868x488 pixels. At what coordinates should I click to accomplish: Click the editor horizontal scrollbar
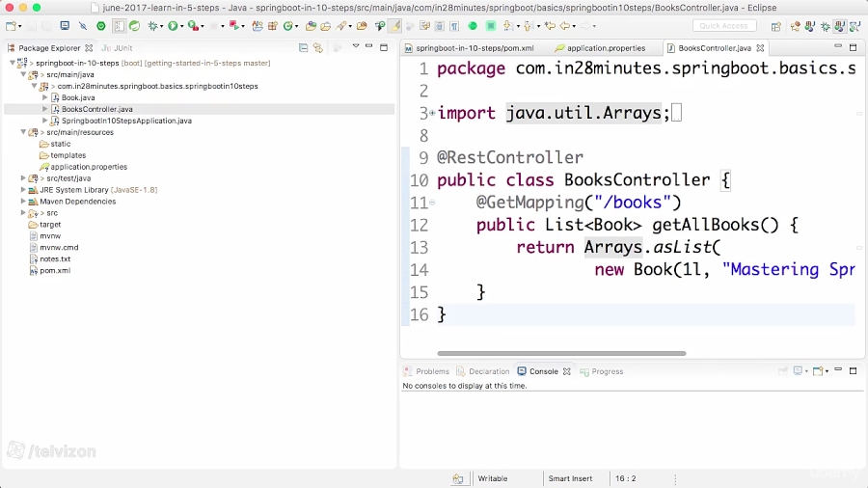coord(561,353)
